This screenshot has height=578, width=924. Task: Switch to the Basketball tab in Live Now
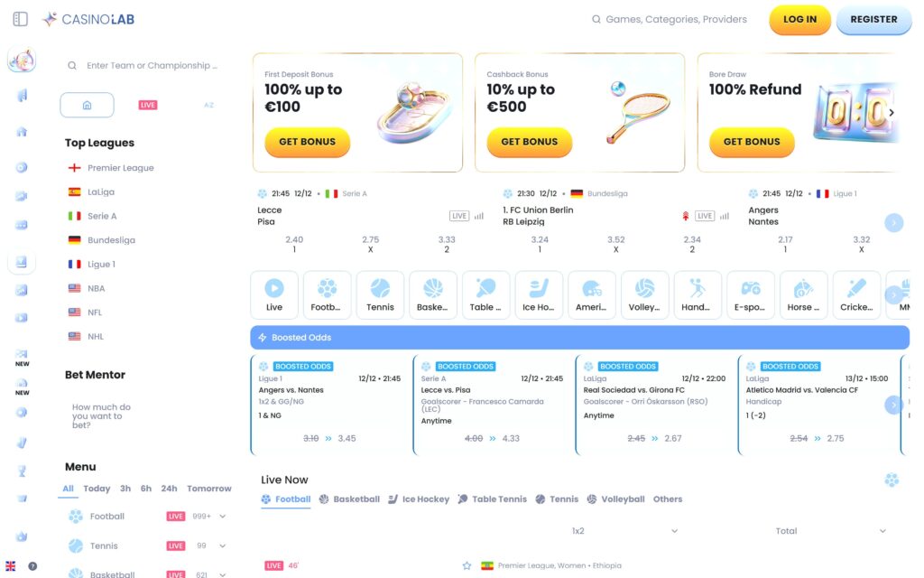(x=349, y=499)
